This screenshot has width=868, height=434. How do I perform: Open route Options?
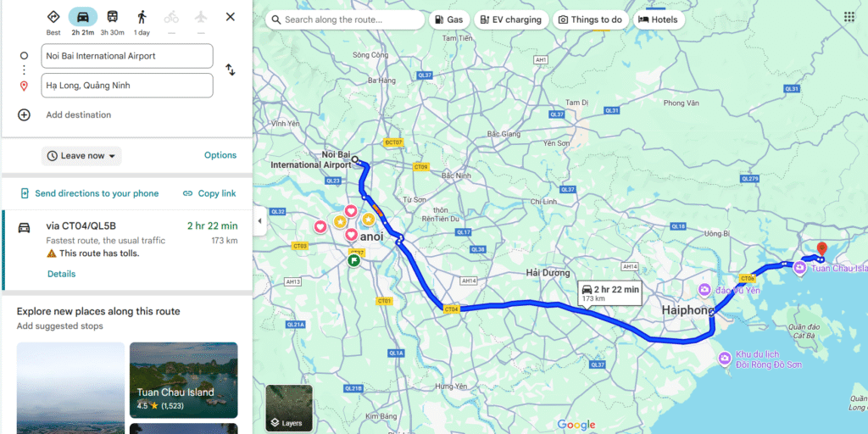tap(220, 155)
